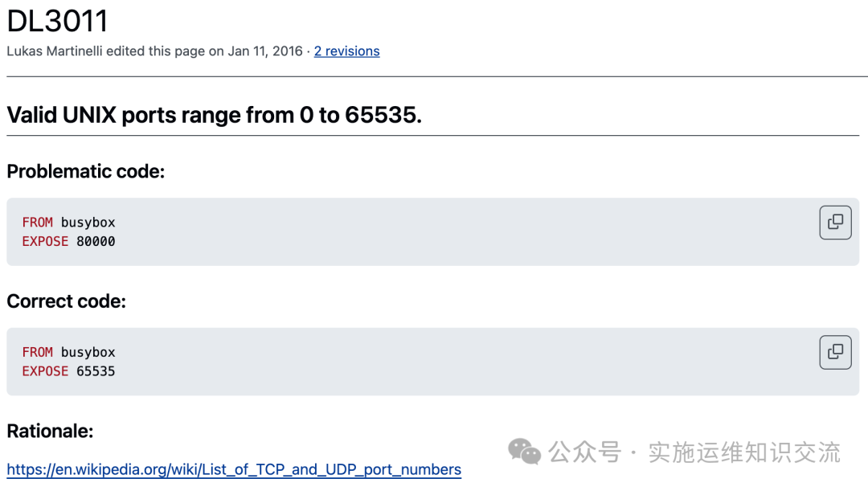
Task: Click the 实施运维知识交流 watermark text
Action: [744, 452]
